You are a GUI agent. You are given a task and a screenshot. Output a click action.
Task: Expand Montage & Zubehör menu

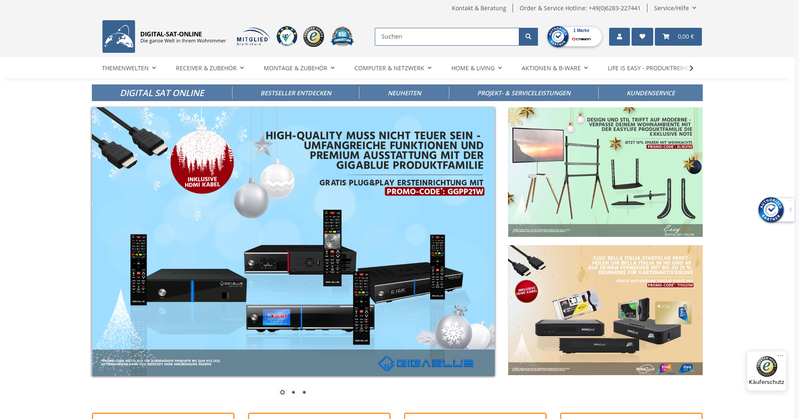click(x=299, y=68)
